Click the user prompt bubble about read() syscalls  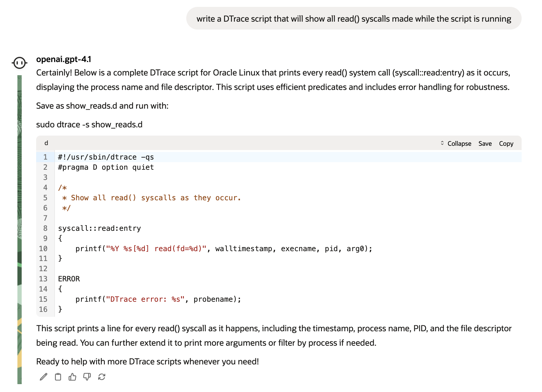[353, 19]
